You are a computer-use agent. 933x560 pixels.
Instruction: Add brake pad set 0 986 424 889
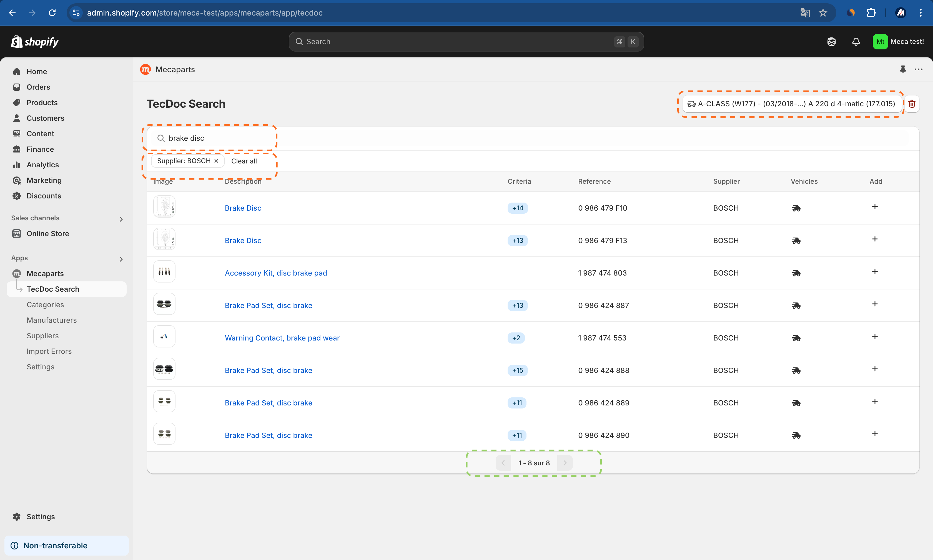click(x=875, y=401)
